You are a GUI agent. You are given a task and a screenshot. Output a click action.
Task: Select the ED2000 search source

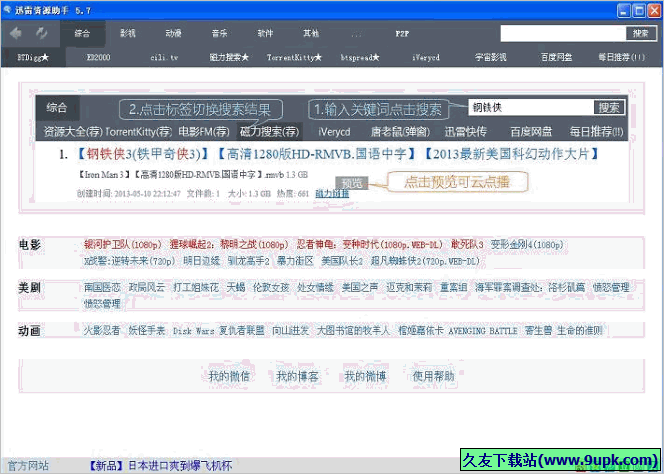(98, 57)
